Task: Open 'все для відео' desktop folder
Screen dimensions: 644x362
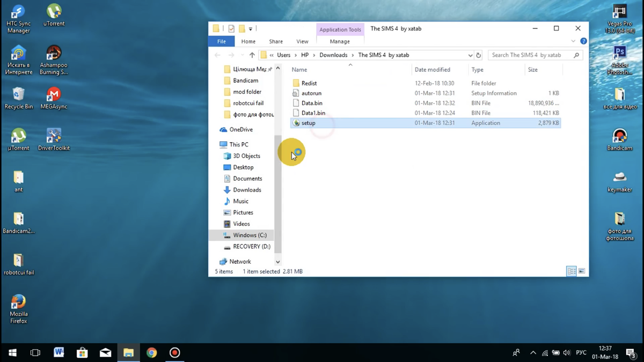Action: (620, 99)
